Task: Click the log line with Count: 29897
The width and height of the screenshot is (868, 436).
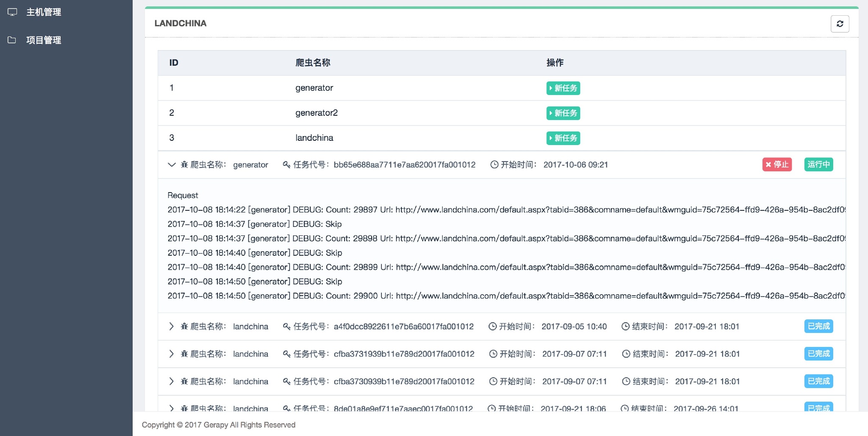Action: [506, 210]
